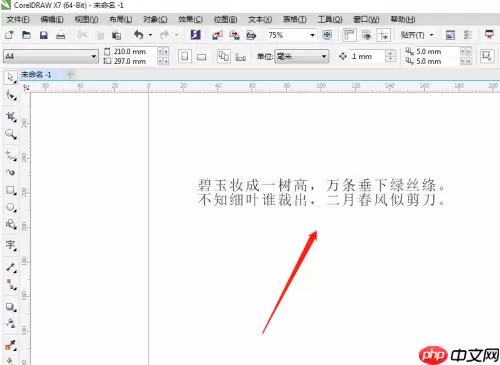The width and height of the screenshot is (500, 365).
Task: Open the 表格(T) menu
Action: pyautogui.click(x=295, y=20)
